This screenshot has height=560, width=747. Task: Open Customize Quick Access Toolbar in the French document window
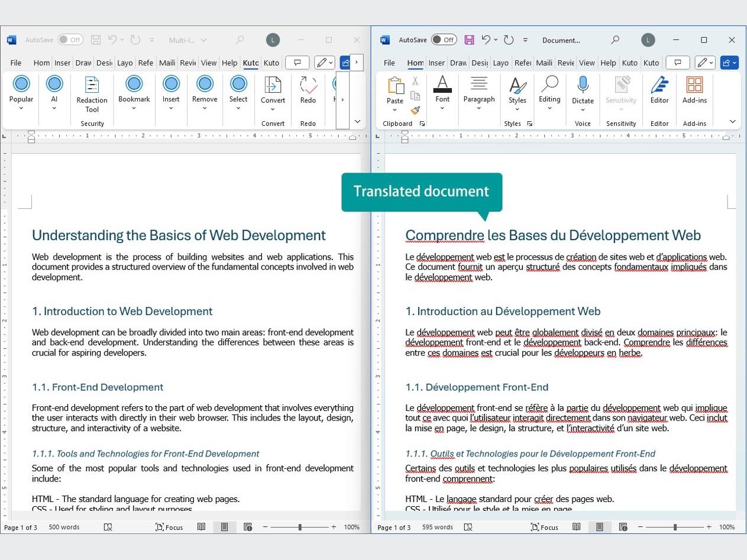525,40
